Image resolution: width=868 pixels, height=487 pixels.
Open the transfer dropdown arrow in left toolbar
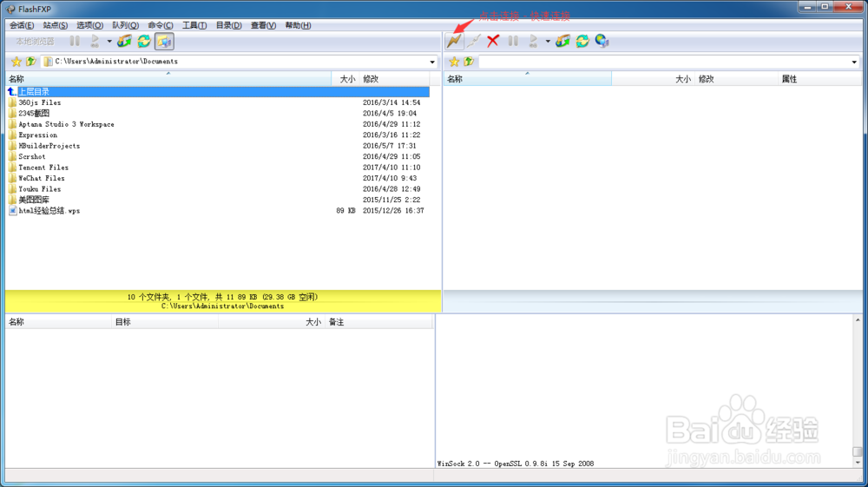(x=109, y=41)
